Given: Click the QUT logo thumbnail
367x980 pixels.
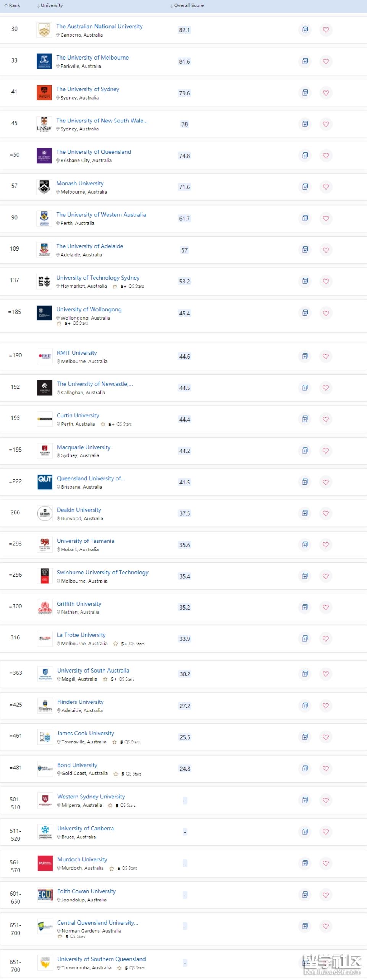Looking at the screenshot, I should pyautogui.click(x=45, y=482).
